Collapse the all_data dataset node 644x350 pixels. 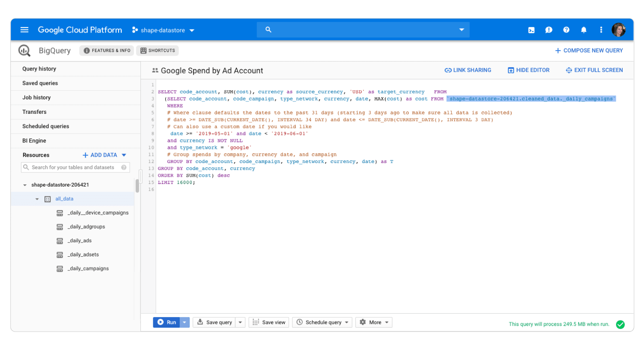point(37,199)
